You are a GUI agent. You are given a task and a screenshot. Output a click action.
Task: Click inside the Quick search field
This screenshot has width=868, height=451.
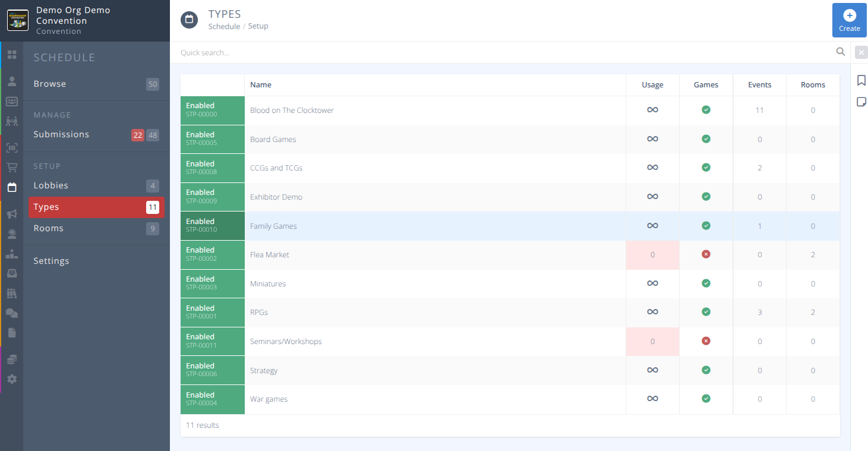[416, 52]
